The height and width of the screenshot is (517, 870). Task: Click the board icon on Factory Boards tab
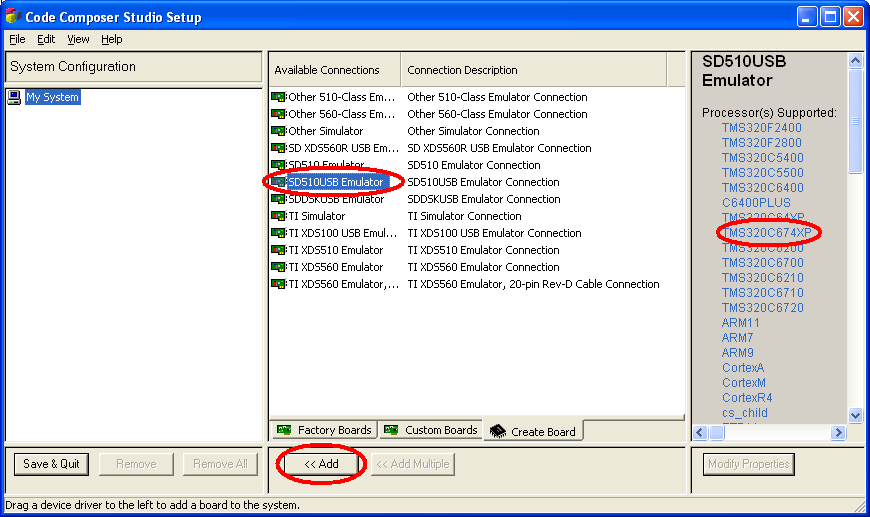coord(284,430)
